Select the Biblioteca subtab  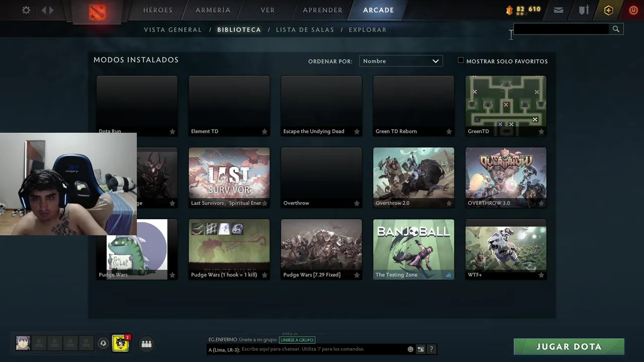(239, 30)
